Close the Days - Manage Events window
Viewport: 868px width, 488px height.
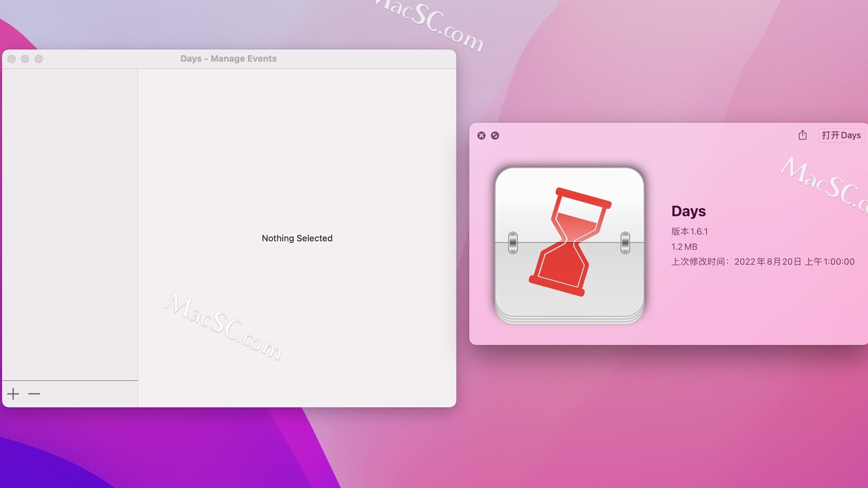point(12,59)
